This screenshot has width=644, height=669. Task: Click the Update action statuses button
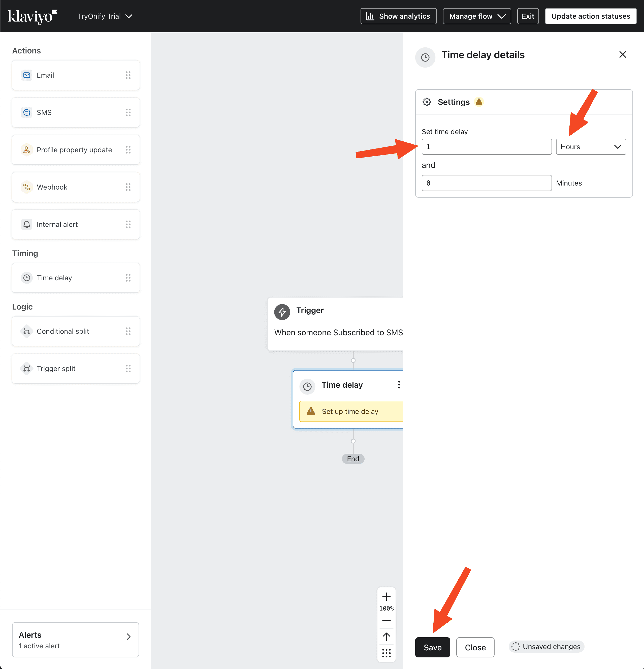click(x=590, y=16)
